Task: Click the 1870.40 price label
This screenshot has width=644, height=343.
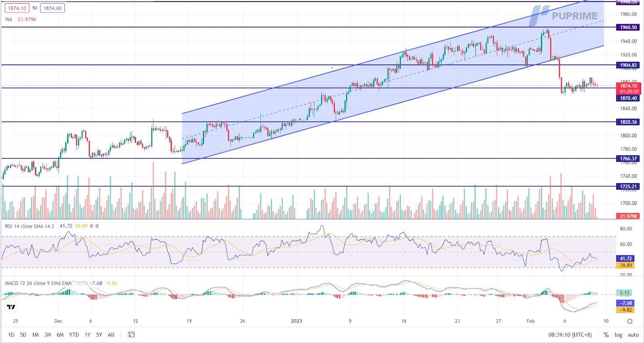Action: tap(628, 98)
